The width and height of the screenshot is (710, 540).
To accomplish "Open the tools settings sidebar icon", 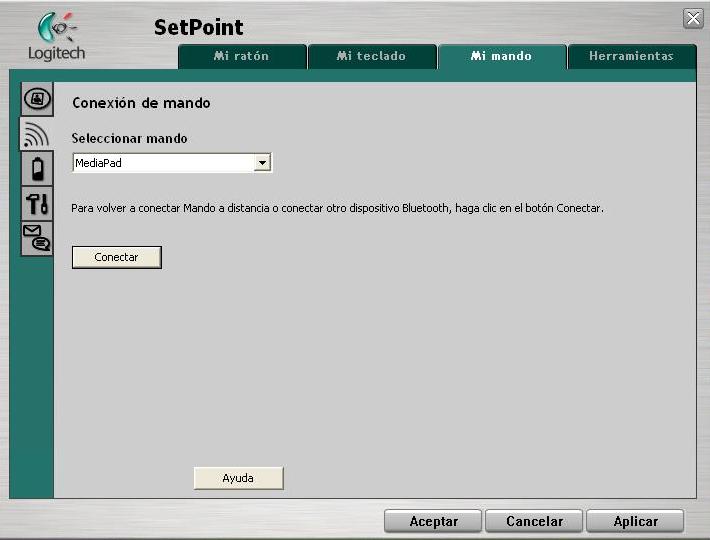I will (37, 203).
